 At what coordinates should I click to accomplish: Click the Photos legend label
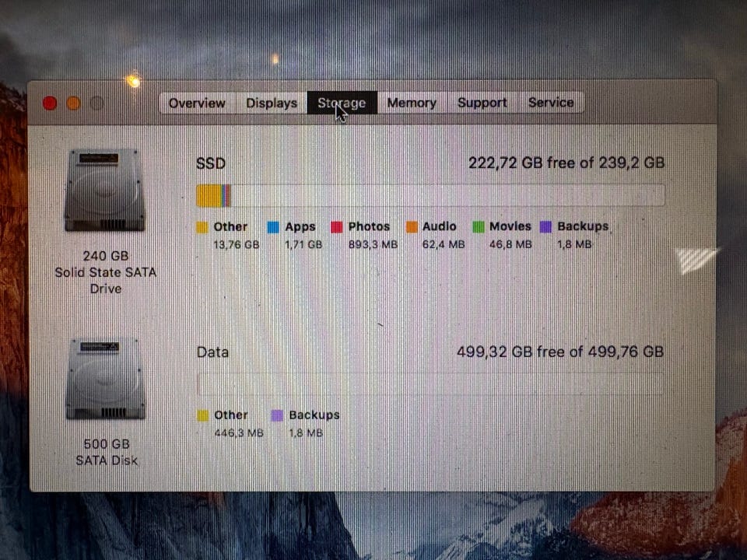(x=369, y=226)
